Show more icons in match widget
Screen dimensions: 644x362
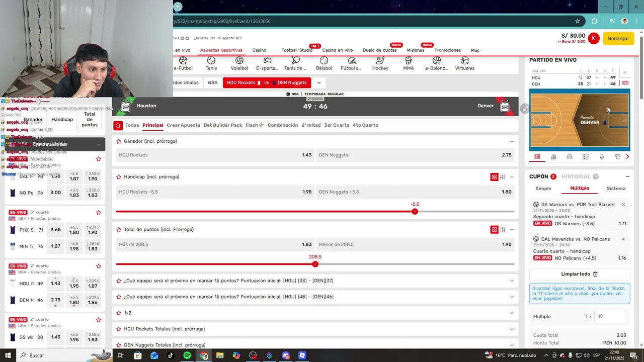627,157
